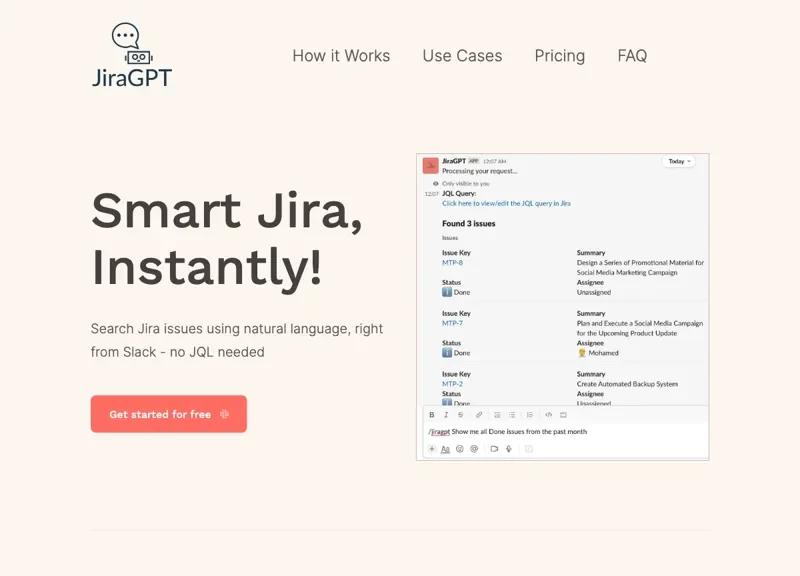The width and height of the screenshot is (800, 576).
Task: Open the video clip options in composer
Action: tap(492, 447)
